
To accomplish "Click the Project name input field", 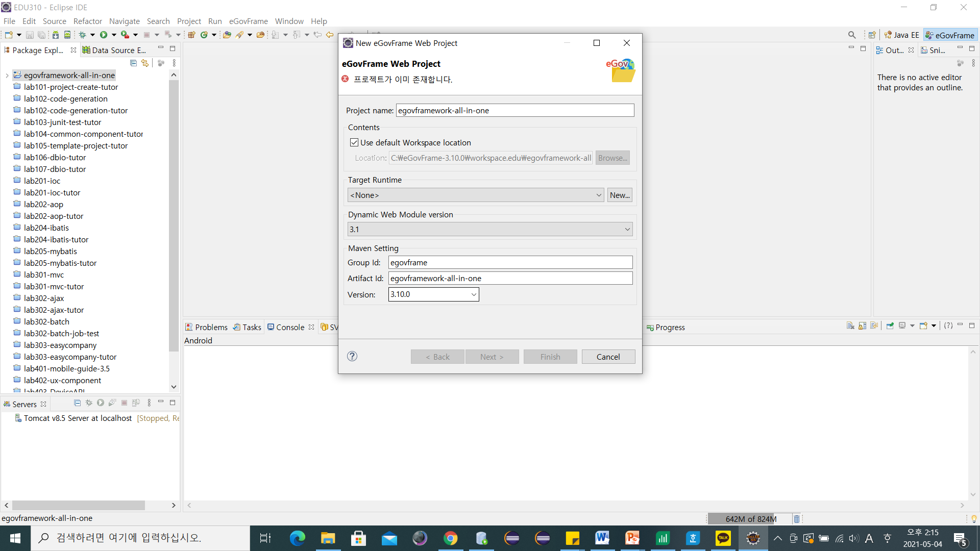I will (x=515, y=110).
